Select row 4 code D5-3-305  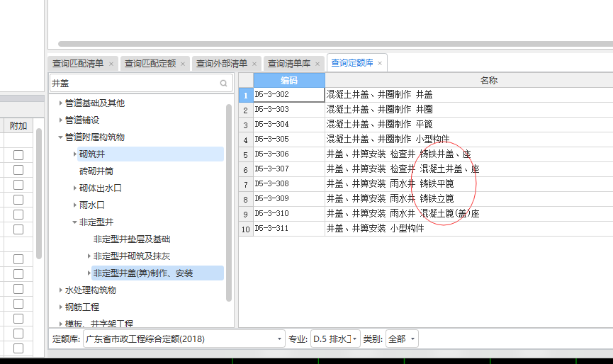[289, 139]
